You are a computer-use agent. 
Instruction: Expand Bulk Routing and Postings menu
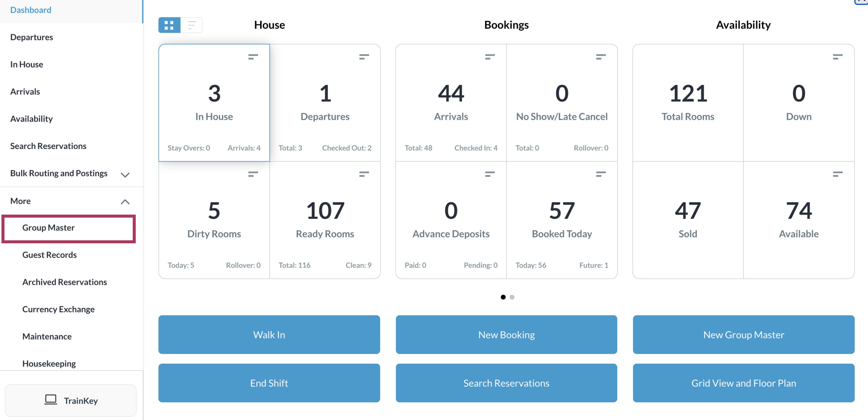[x=125, y=175]
